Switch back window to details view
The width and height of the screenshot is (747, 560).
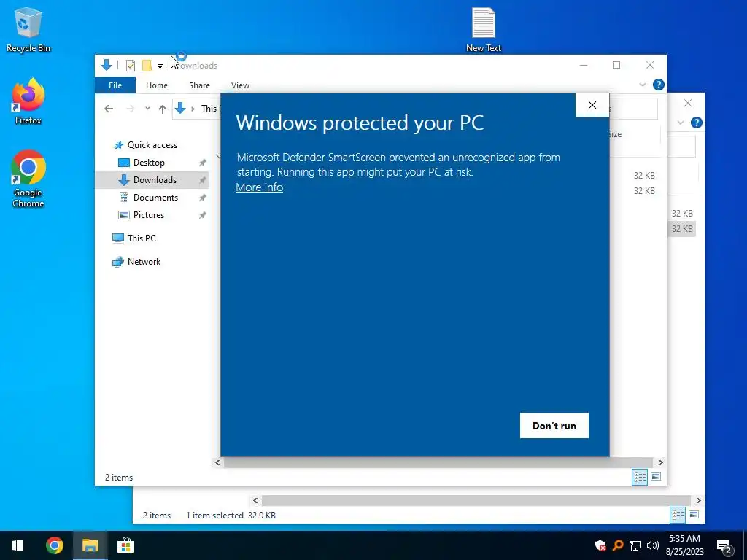(678, 515)
